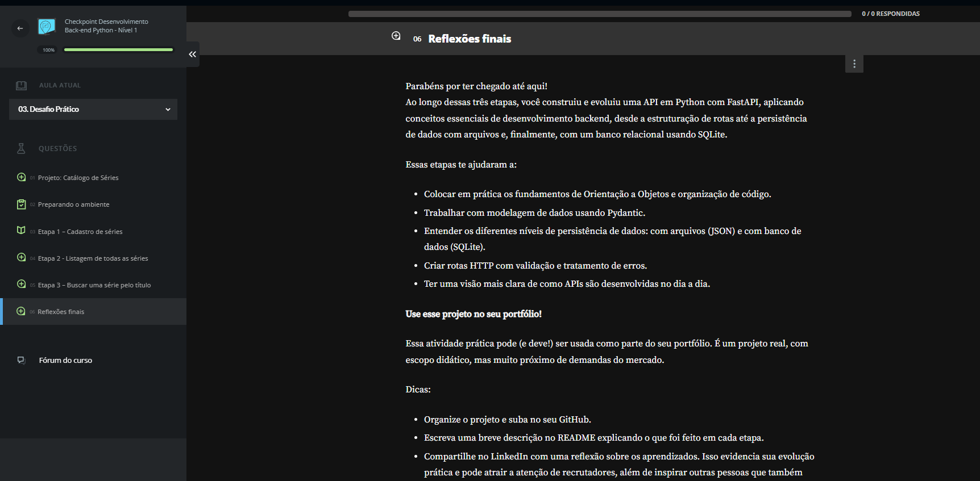Open the 03. Desafio Prático dropdown
This screenshot has height=481, width=980.
[93, 109]
